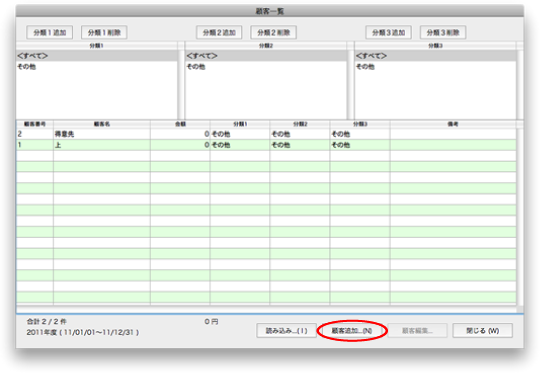Close the window using 閉じる (W)

click(x=482, y=331)
